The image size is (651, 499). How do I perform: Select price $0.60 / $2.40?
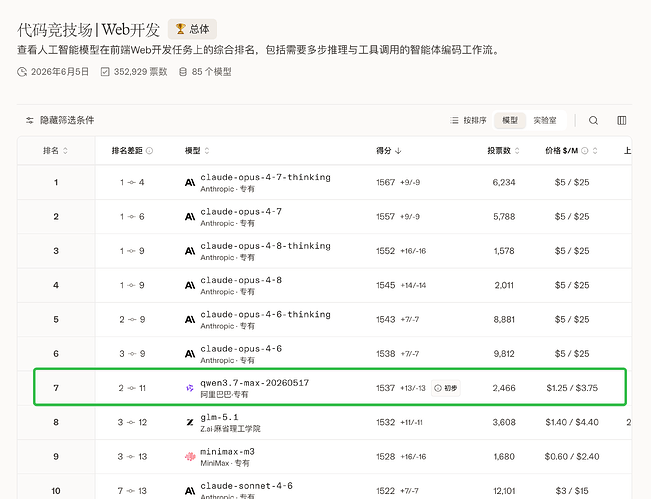click(x=572, y=457)
